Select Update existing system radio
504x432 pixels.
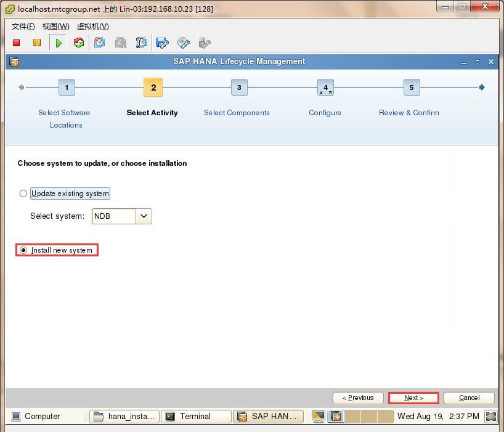(23, 194)
